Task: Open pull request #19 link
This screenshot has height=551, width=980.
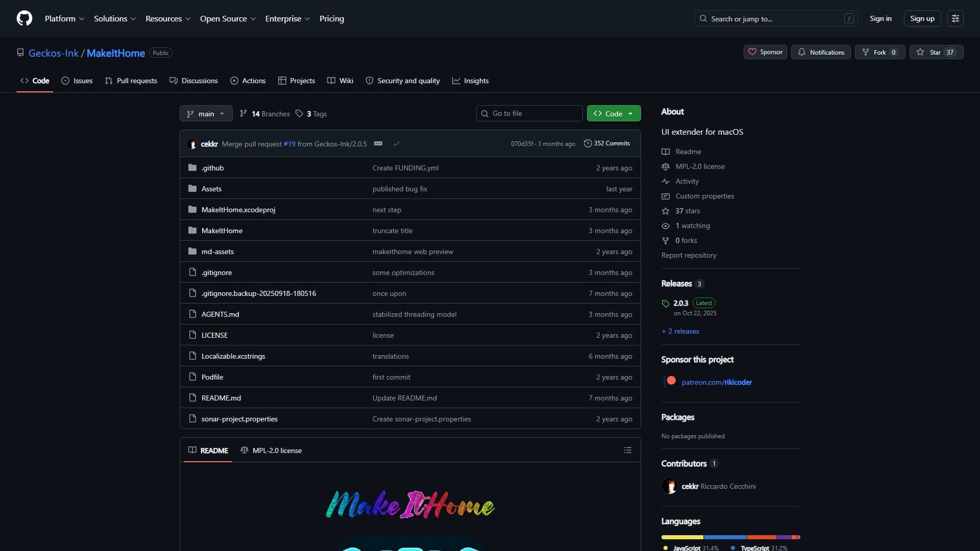Action: (x=289, y=144)
